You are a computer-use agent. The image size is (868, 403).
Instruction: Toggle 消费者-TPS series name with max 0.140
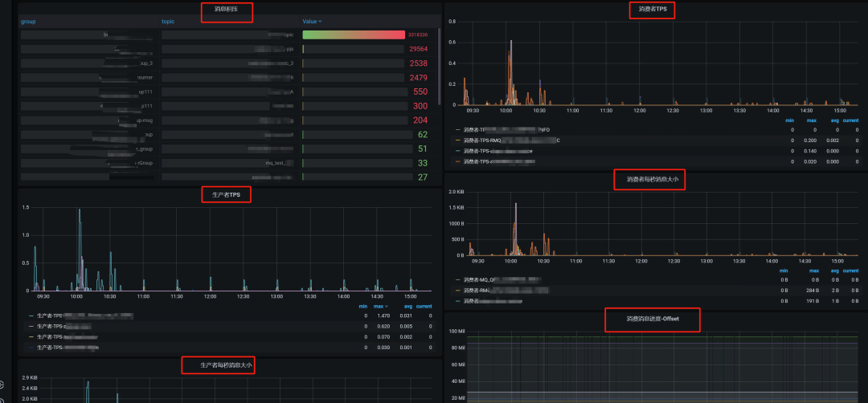click(x=497, y=151)
